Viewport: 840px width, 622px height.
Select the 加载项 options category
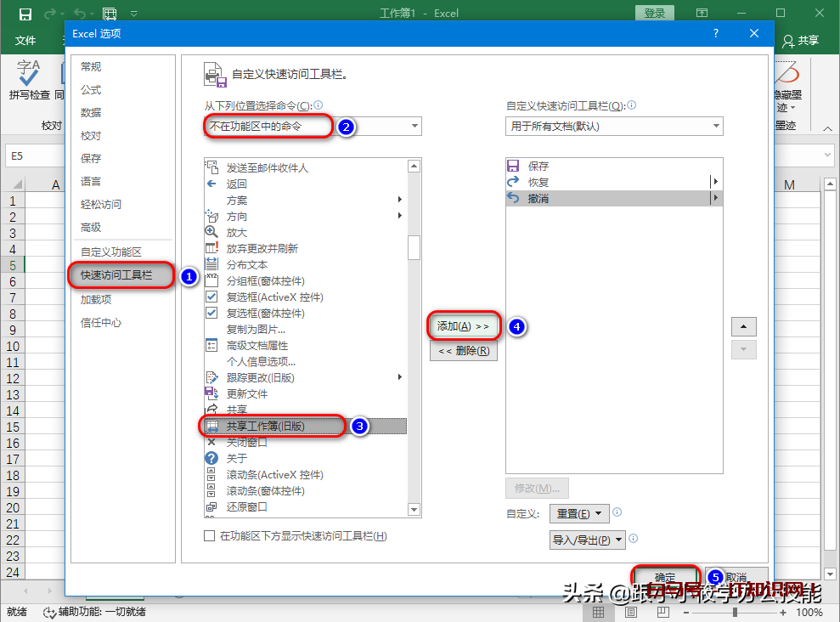click(96, 299)
